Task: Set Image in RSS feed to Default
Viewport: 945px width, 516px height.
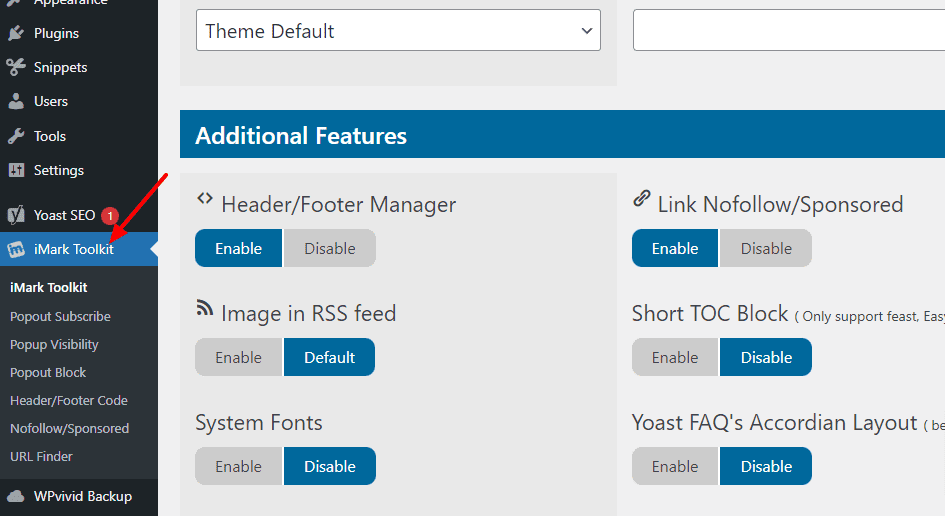Action: [330, 357]
